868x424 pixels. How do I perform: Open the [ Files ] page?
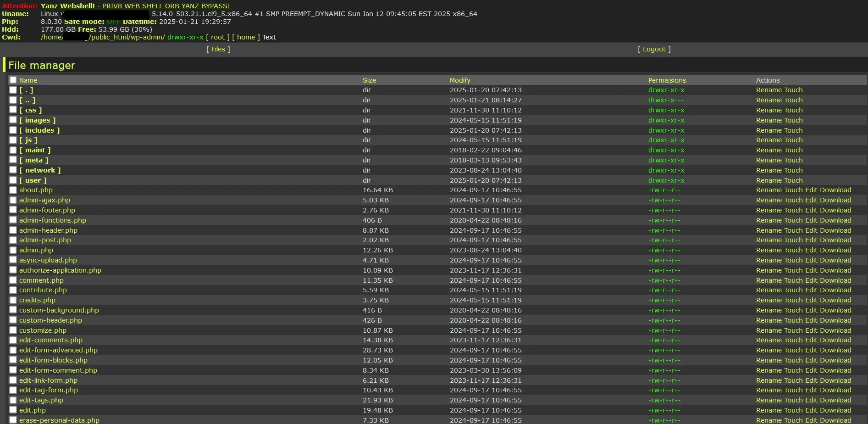click(x=218, y=49)
